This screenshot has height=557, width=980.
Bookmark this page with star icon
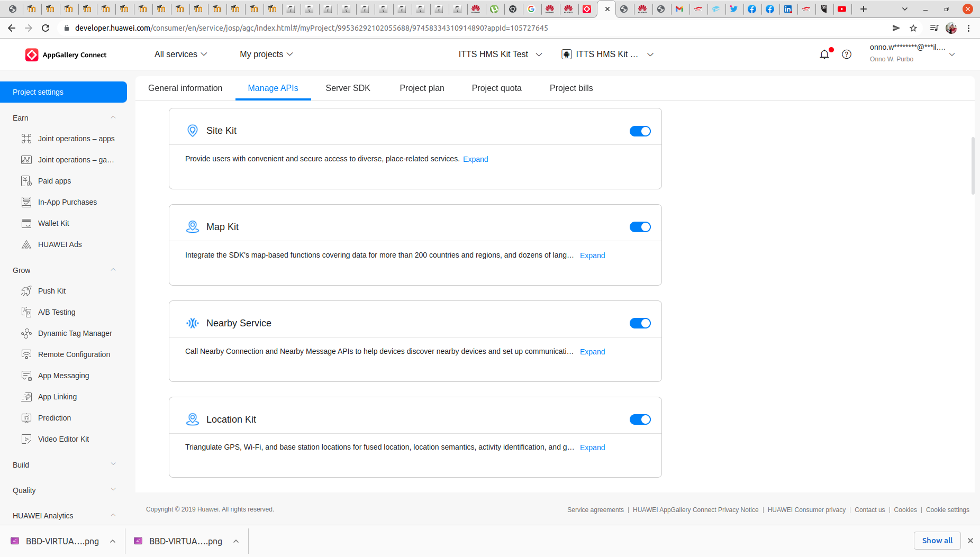click(913, 28)
